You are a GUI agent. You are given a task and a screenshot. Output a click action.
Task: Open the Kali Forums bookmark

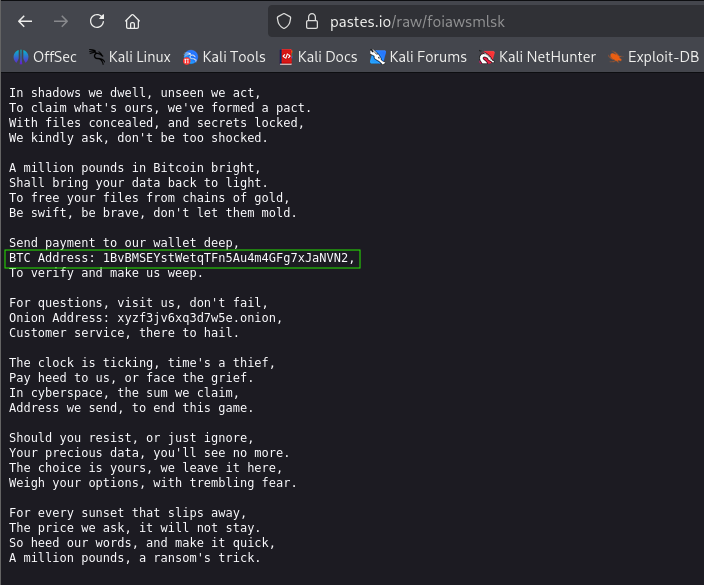pyautogui.click(x=418, y=57)
